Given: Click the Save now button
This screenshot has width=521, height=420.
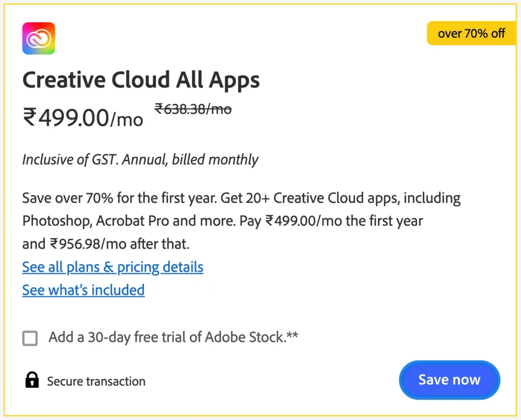Looking at the screenshot, I should pos(449,379).
